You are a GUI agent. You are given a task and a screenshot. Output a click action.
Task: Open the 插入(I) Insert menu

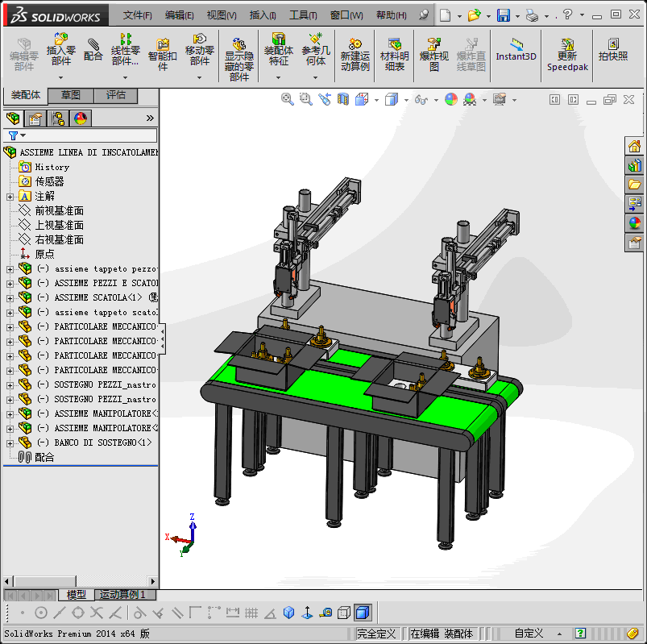click(263, 15)
